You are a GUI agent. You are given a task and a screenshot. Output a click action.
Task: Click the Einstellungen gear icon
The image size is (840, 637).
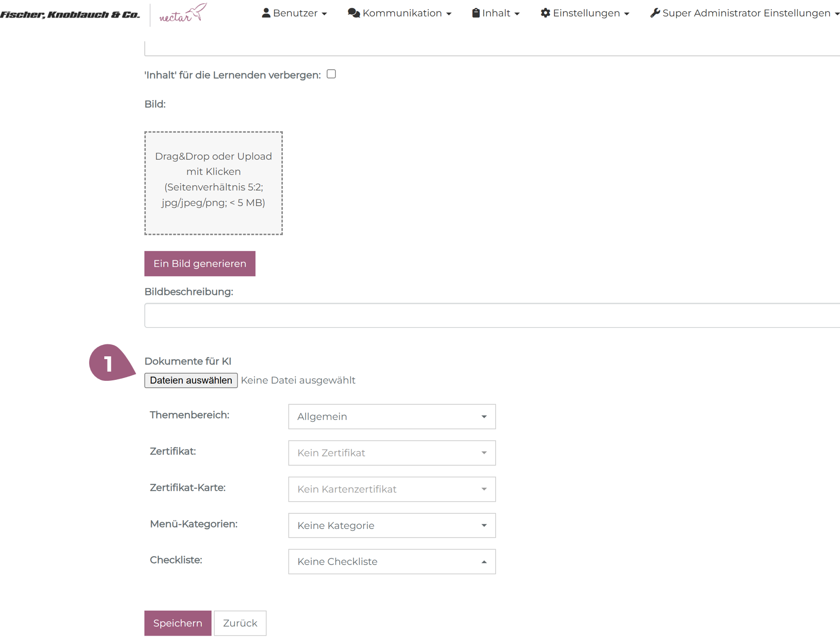[x=545, y=13]
